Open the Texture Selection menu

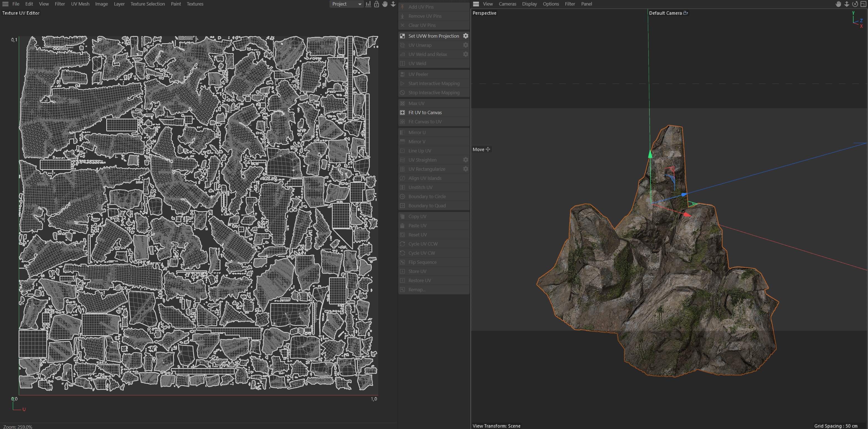(x=148, y=4)
